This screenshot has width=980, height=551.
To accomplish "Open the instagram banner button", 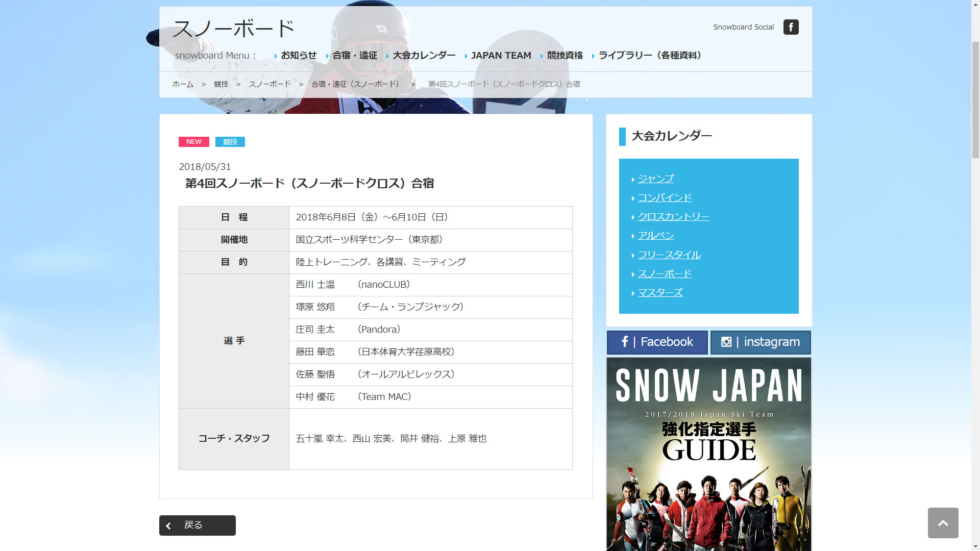I will click(x=760, y=342).
